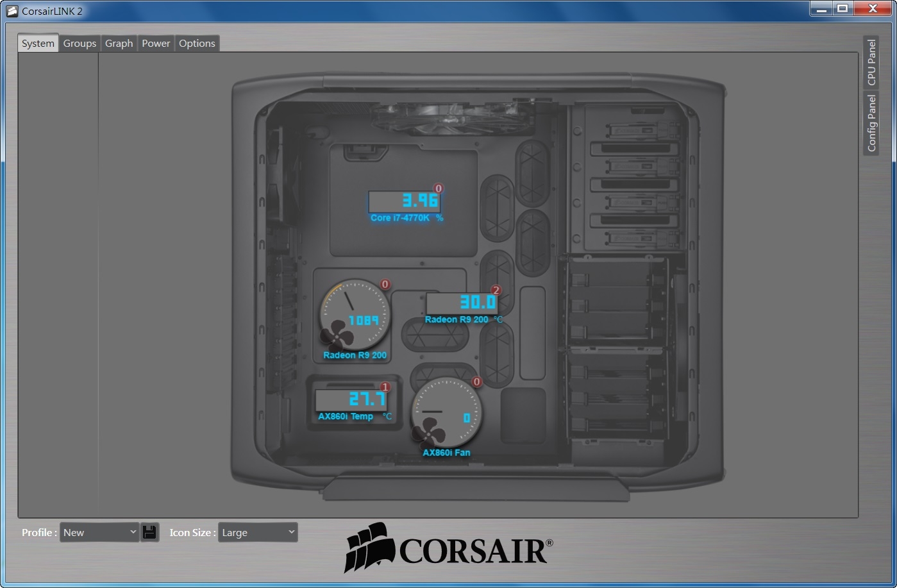The height and width of the screenshot is (588, 897).
Task: Open the System tab
Action: [x=38, y=43]
